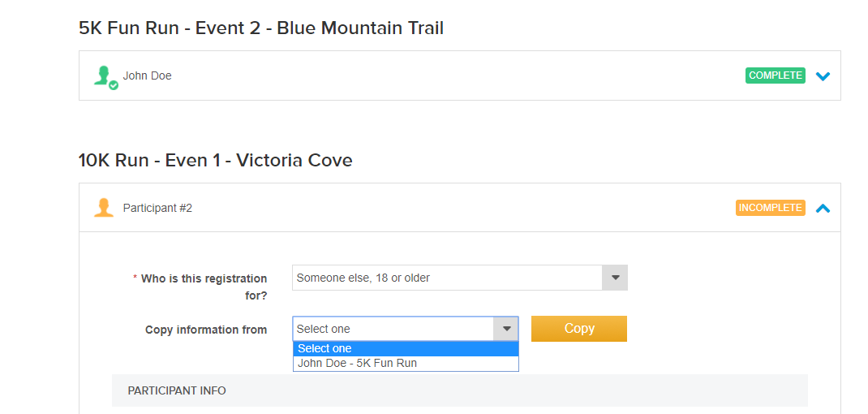Click the green John Doe participant icon
This screenshot has height=414, width=868.
[104, 76]
